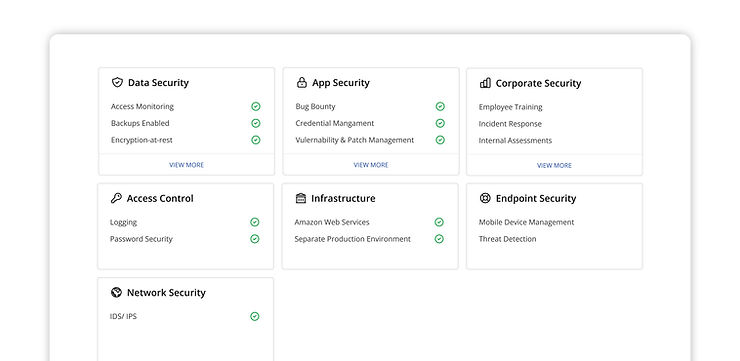This screenshot has height=361, width=740.
Task: Click the Threat Detection item
Action: coord(507,239)
